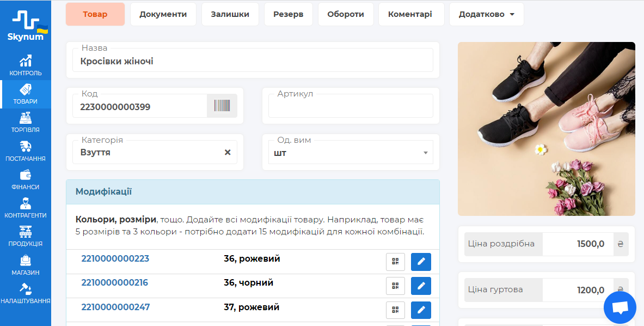Screen dimensions: 644x326
Task: Open the Продукція sidebar section
Action: (x=26, y=237)
